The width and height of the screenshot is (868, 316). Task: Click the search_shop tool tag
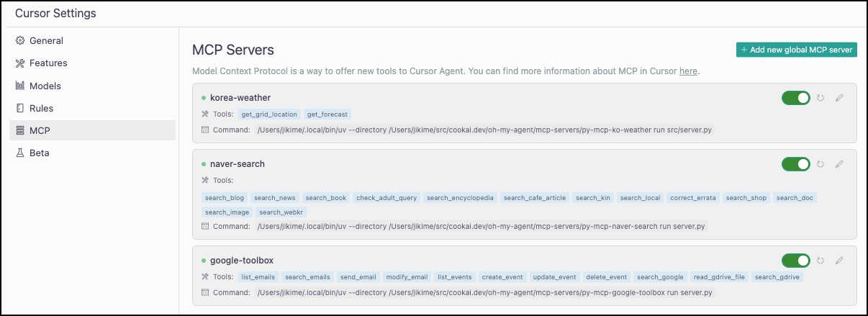[x=746, y=198]
